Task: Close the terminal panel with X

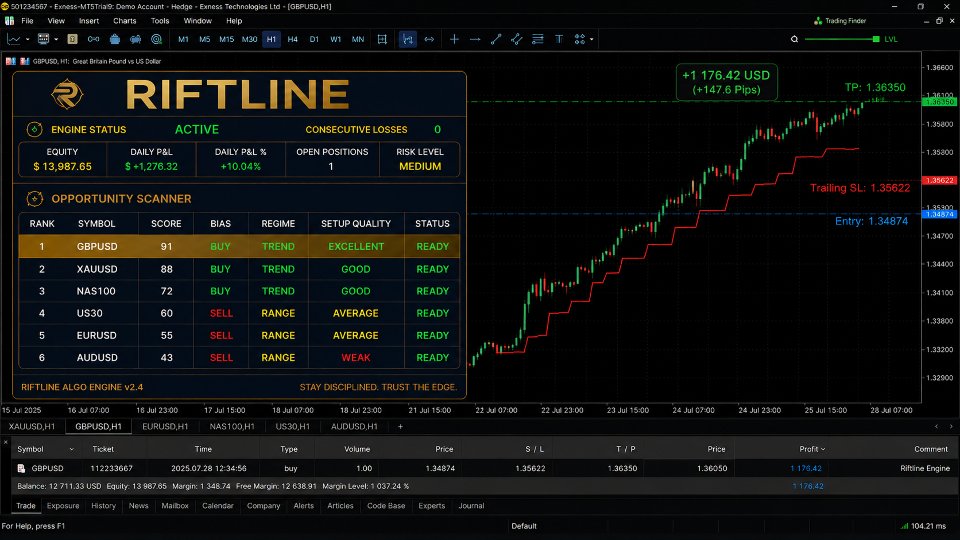Action: point(6,442)
